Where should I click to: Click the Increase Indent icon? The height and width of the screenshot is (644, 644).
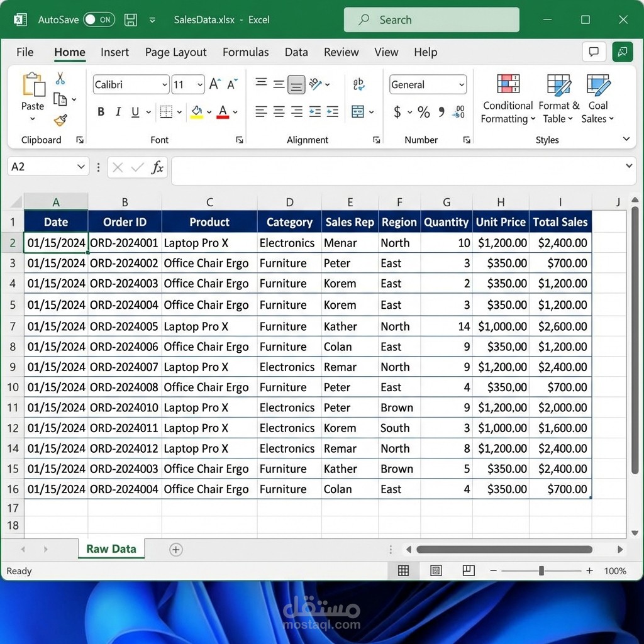coord(333,112)
